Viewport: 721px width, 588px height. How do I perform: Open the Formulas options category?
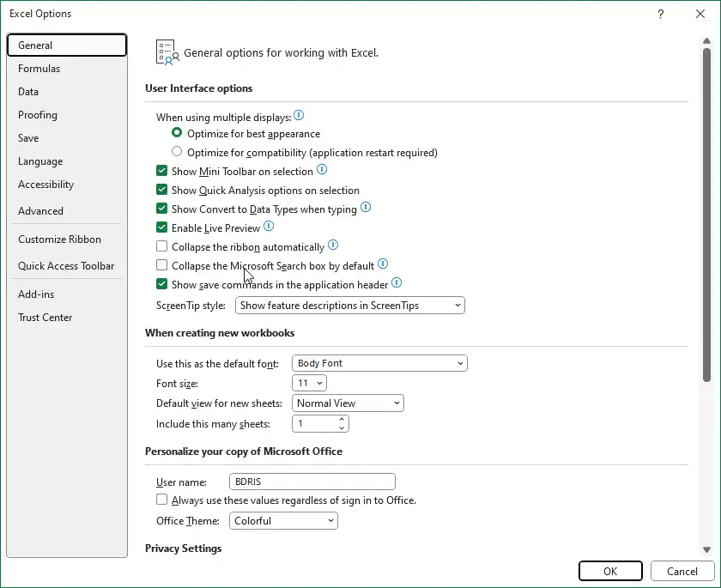39,69
